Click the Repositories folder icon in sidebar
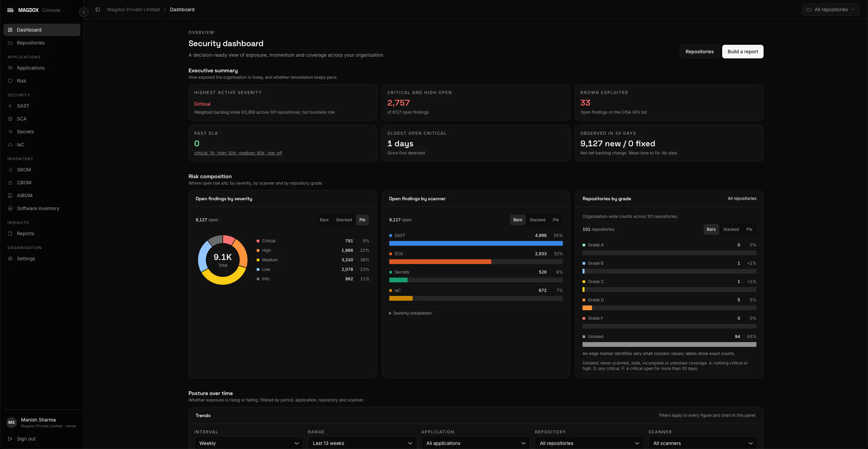The image size is (868, 449). (x=10, y=43)
